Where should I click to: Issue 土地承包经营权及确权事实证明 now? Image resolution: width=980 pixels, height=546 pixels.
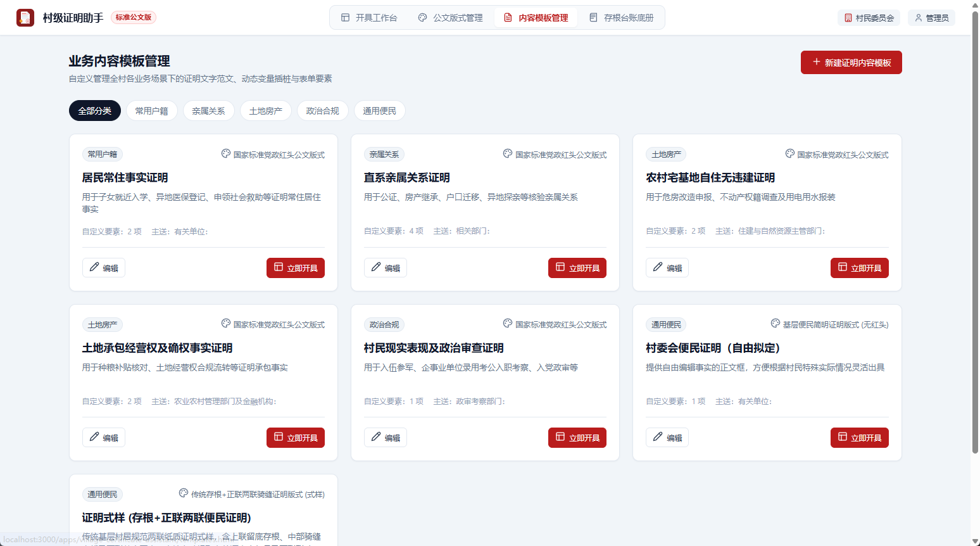[296, 438]
